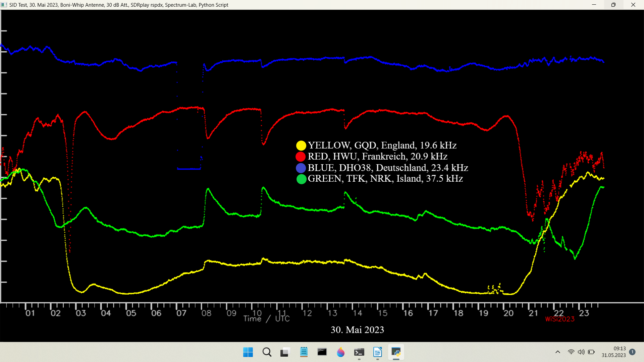Launch Notepad from the taskbar
The height and width of the screenshot is (362, 644).
pos(304,352)
